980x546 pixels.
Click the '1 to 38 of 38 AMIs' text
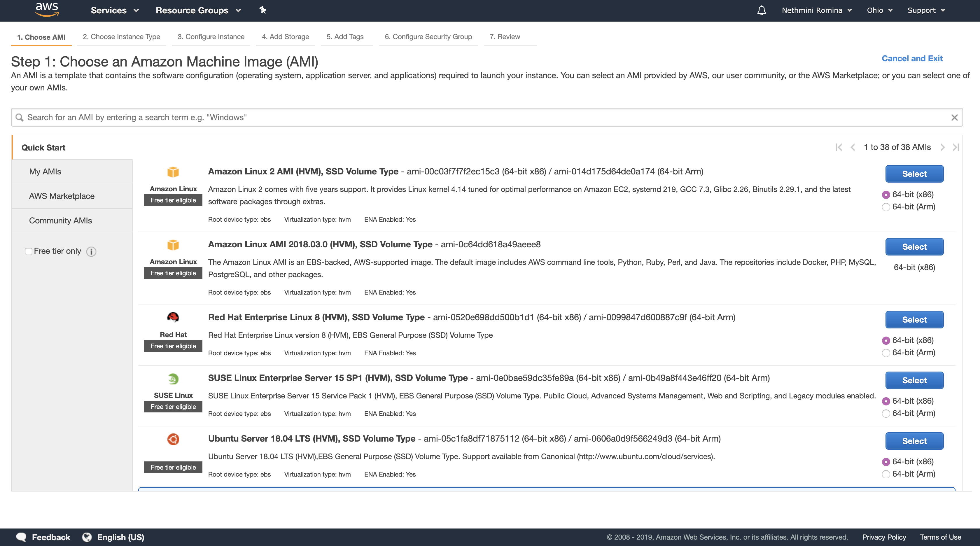tap(897, 147)
